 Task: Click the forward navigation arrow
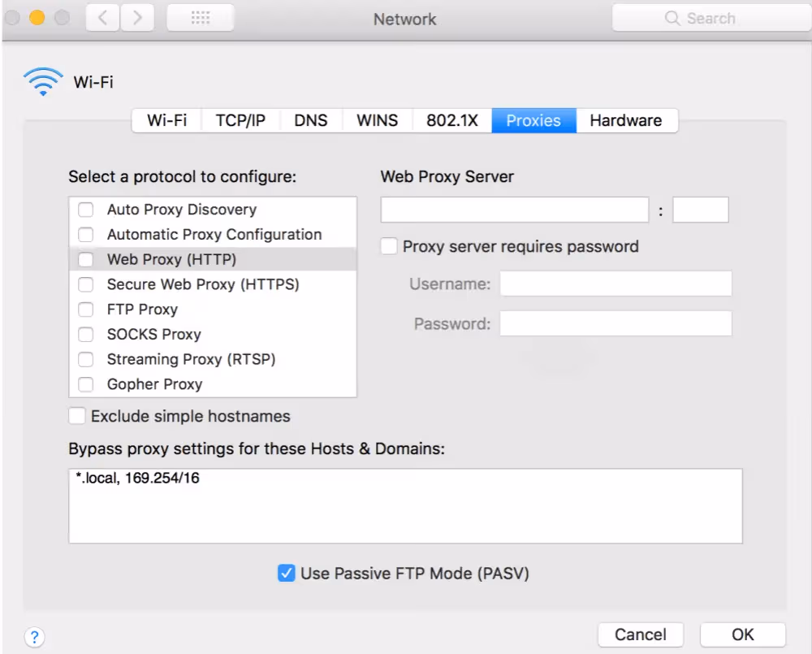pyautogui.click(x=136, y=17)
